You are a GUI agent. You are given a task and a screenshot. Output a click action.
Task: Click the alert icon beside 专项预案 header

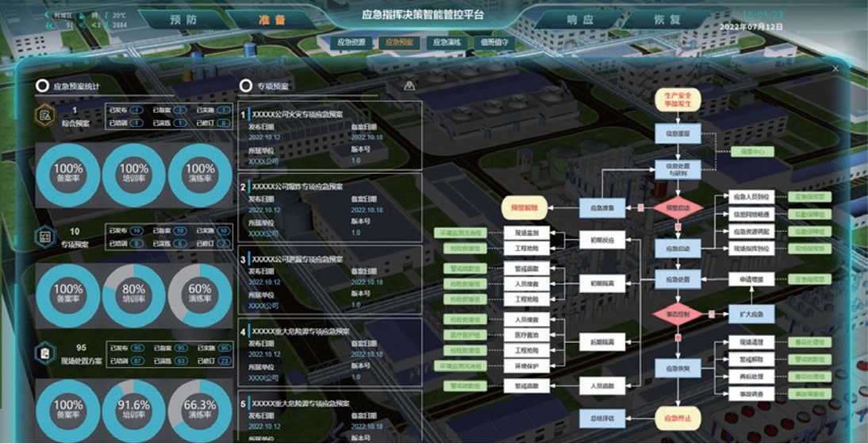pos(409,86)
